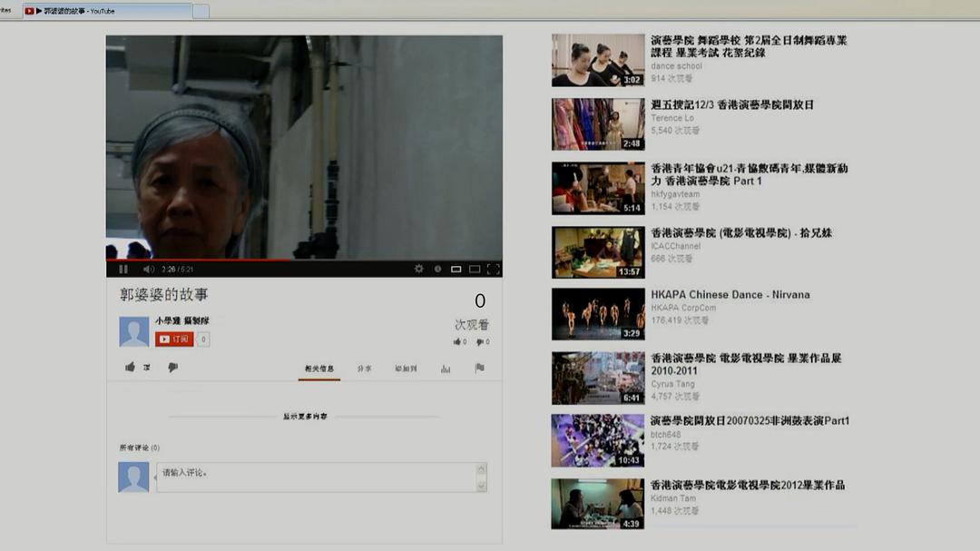Screen dimensions: 980x551
Task: Open the dance school 3:02 video thumbnail
Action: (598, 60)
